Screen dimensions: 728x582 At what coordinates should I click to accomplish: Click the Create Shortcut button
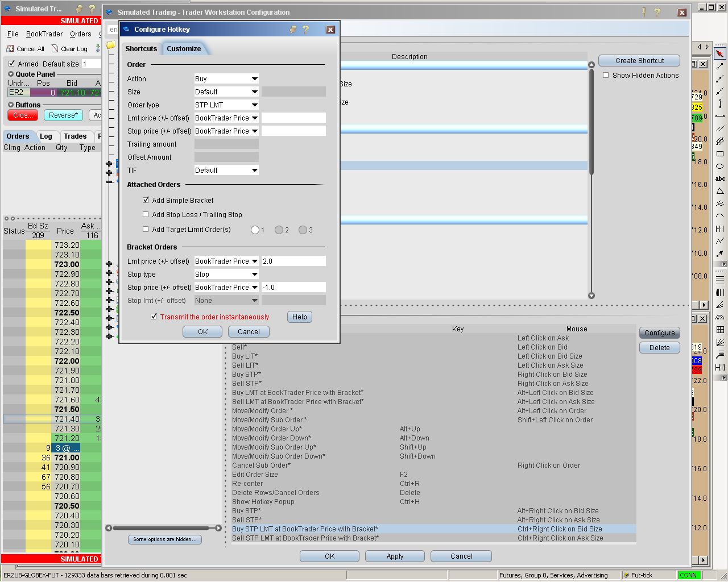point(639,61)
